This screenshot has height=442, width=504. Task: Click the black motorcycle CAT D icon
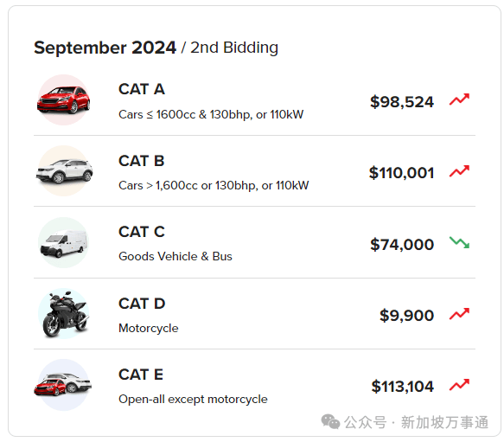pos(64,314)
